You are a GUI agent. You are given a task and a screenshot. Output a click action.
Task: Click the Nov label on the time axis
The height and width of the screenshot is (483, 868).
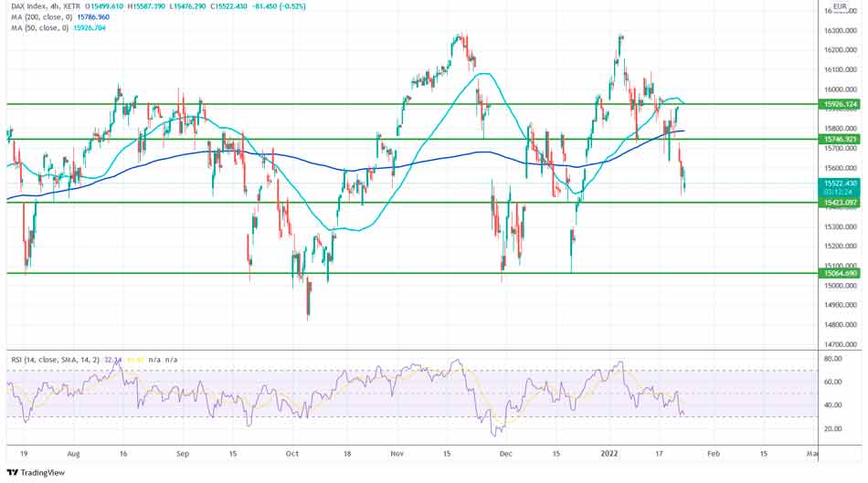397,454
